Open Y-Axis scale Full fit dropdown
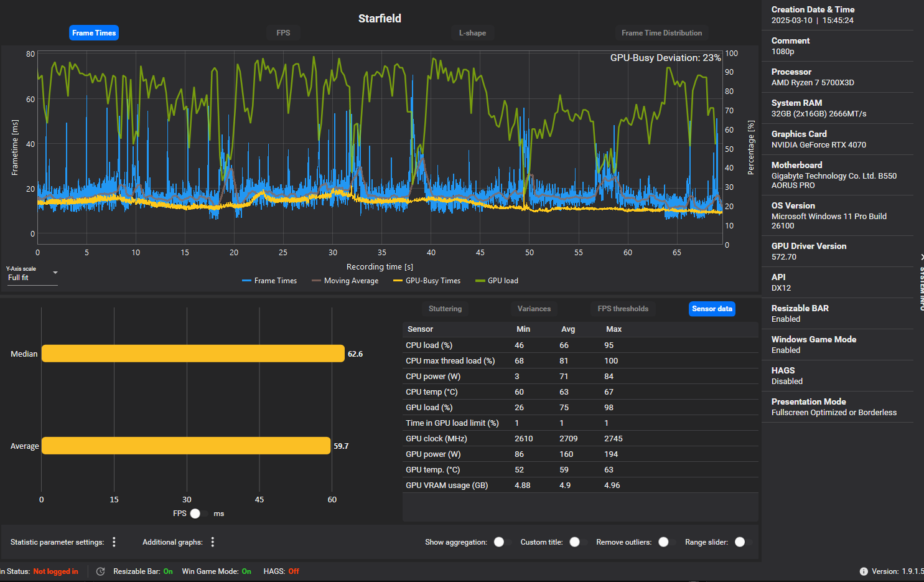Image resolution: width=924 pixels, height=582 pixels. (x=32, y=278)
